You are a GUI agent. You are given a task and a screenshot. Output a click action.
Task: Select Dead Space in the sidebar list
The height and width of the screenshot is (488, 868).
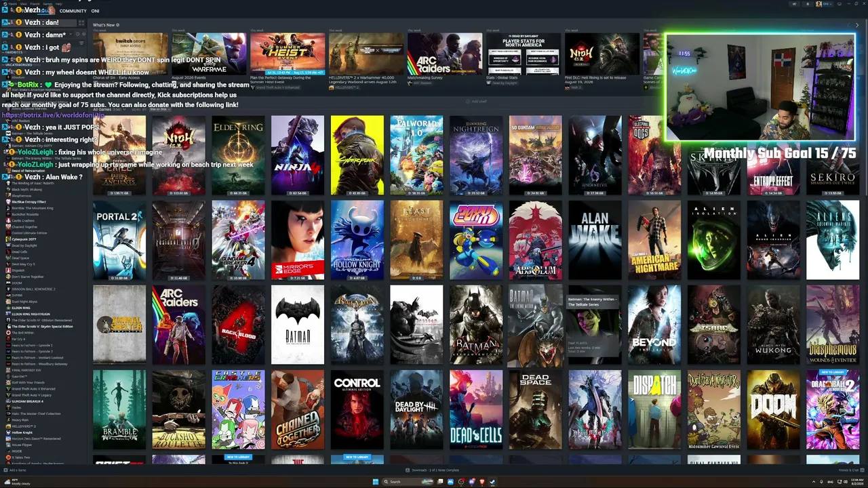click(20, 258)
